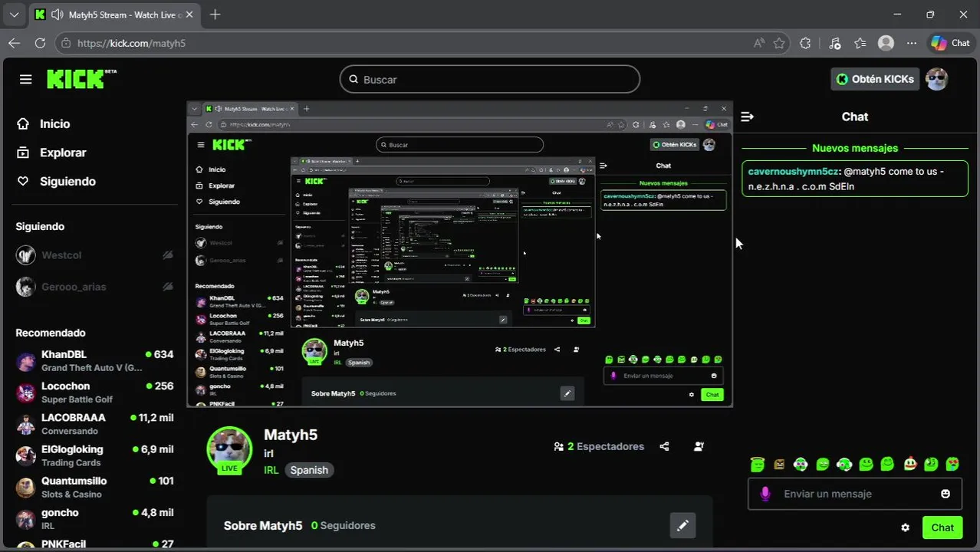
Task: Insert the winking green emote
Action: 931,464
